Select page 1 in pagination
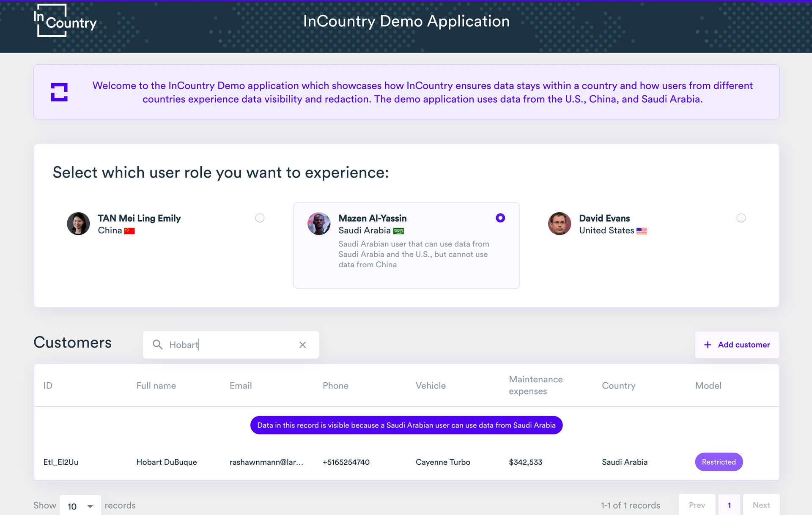The height and width of the screenshot is (515, 812). [729, 505]
